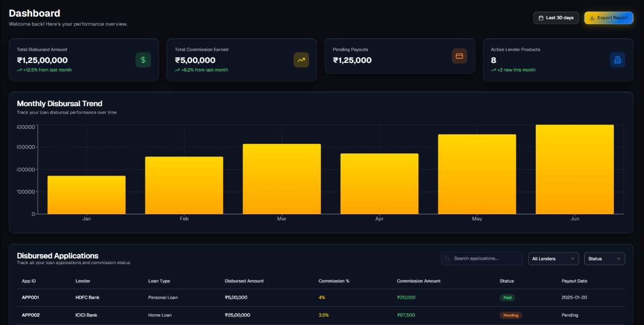Click the Payout Date column header

[x=575, y=281]
